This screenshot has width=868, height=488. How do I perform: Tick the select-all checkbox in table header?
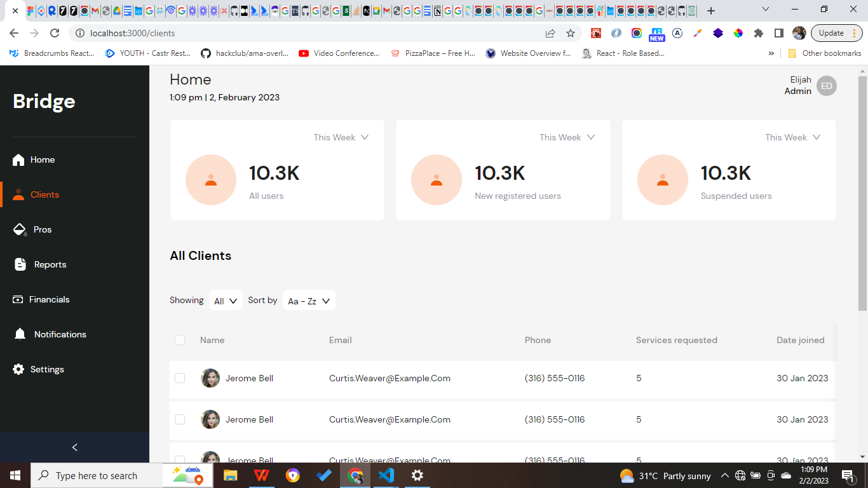pyautogui.click(x=180, y=340)
